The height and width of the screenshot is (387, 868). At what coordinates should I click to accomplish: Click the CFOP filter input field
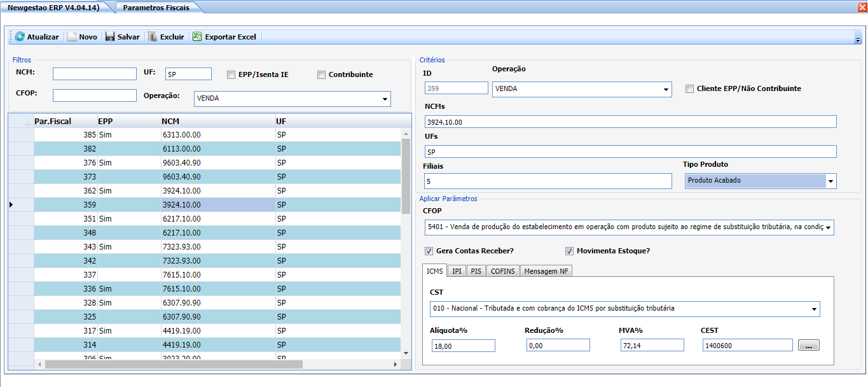[x=95, y=95]
